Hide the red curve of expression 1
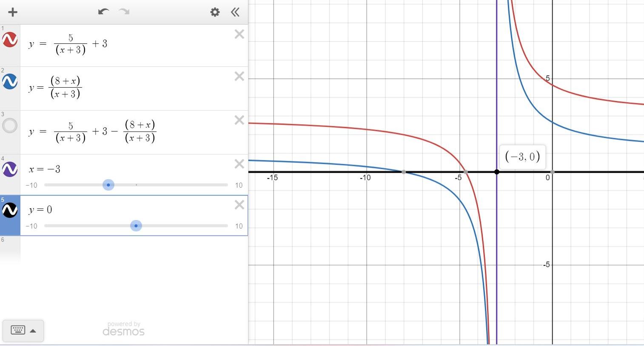This screenshot has height=346, width=644. [x=10, y=40]
